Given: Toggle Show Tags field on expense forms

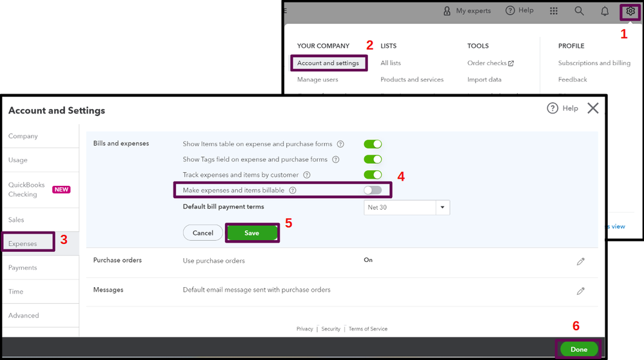Looking at the screenshot, I should pyautogui.click(x=373, y=159).
